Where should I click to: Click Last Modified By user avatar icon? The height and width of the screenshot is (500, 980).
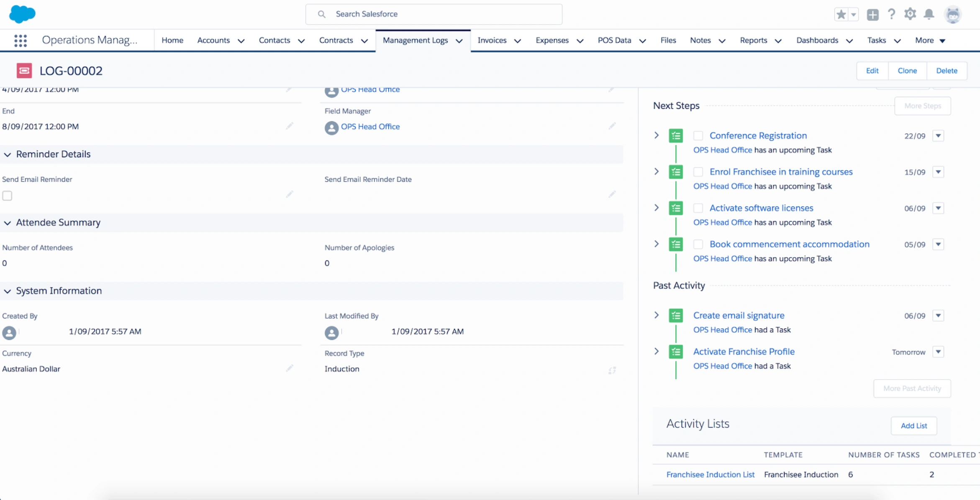pos(331,333)
